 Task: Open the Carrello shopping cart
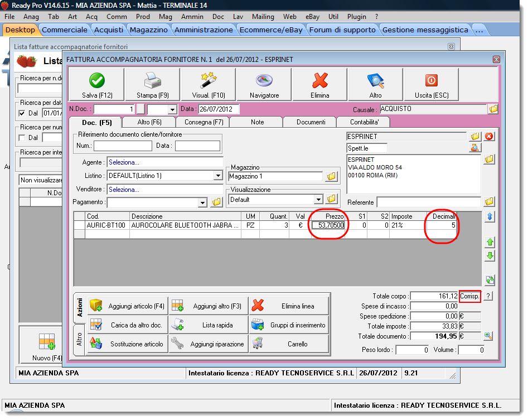pos(289,344)
